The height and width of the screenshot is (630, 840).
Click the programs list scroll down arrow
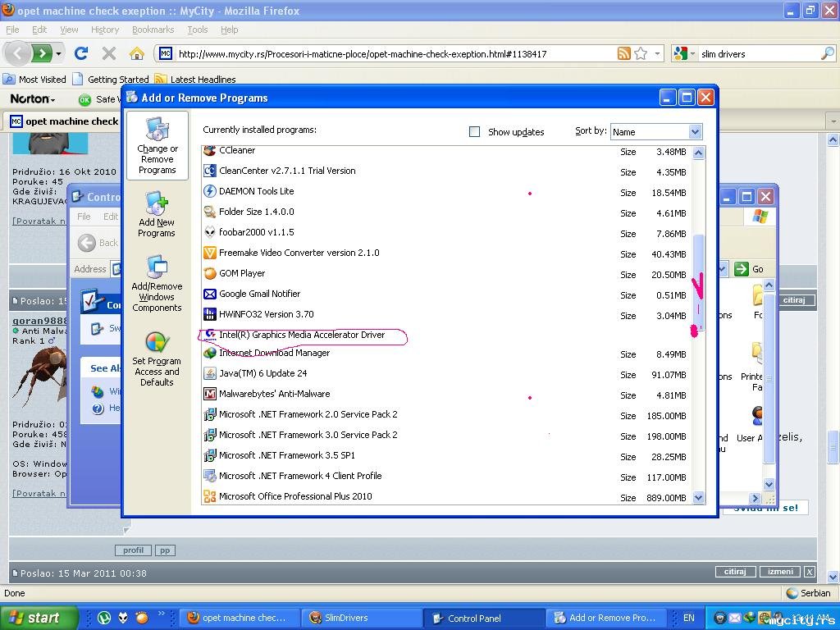[698, 498]
